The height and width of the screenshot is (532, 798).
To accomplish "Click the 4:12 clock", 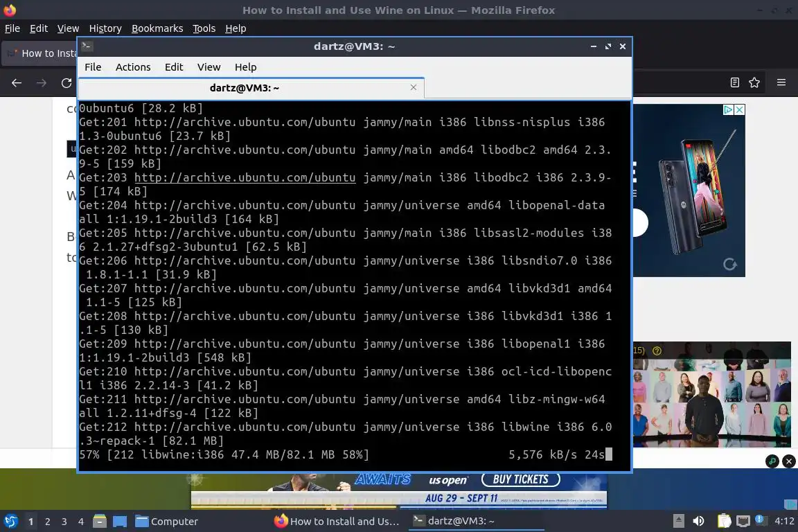I will [784, 521].
